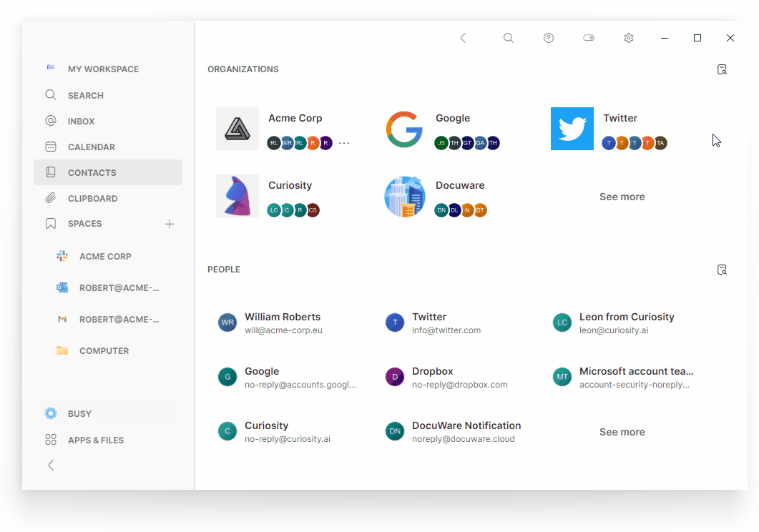Go back using the top arrow icon
This screenshot has width=759, height=532.
463,38
